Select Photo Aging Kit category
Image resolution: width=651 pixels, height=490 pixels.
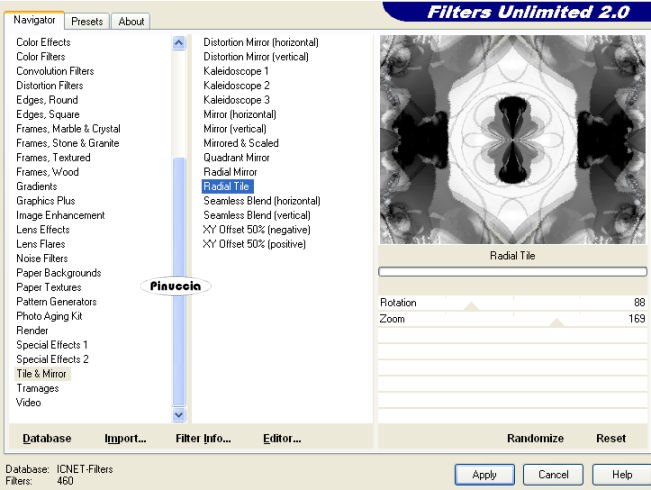[x=49, y=316]
